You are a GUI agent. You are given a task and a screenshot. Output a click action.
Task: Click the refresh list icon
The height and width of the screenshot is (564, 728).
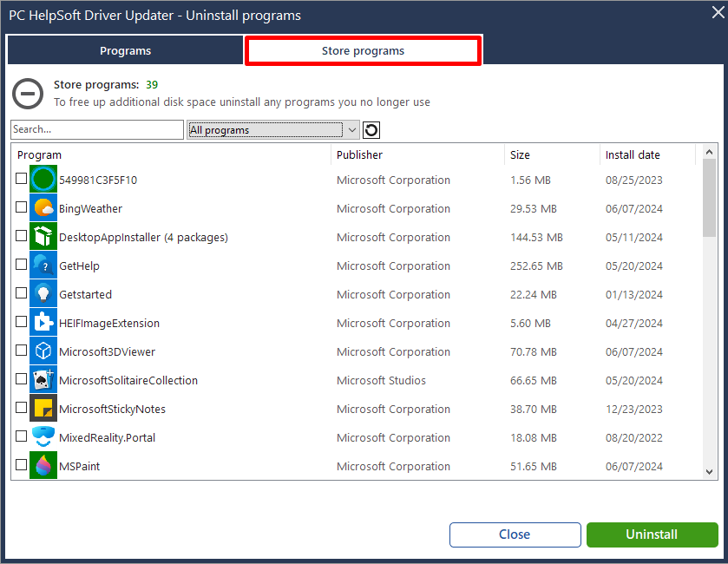point(371,130)
